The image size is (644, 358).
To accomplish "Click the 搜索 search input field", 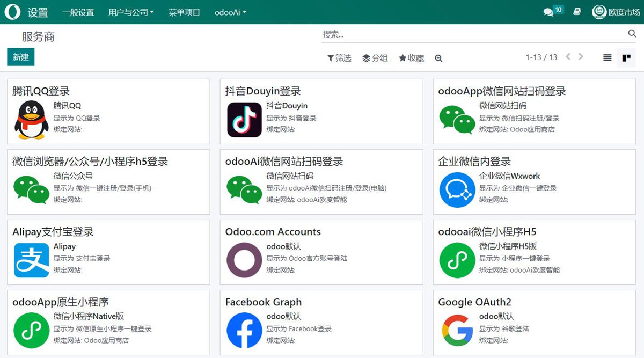I will pyautogui.click(x=472, y=34).
